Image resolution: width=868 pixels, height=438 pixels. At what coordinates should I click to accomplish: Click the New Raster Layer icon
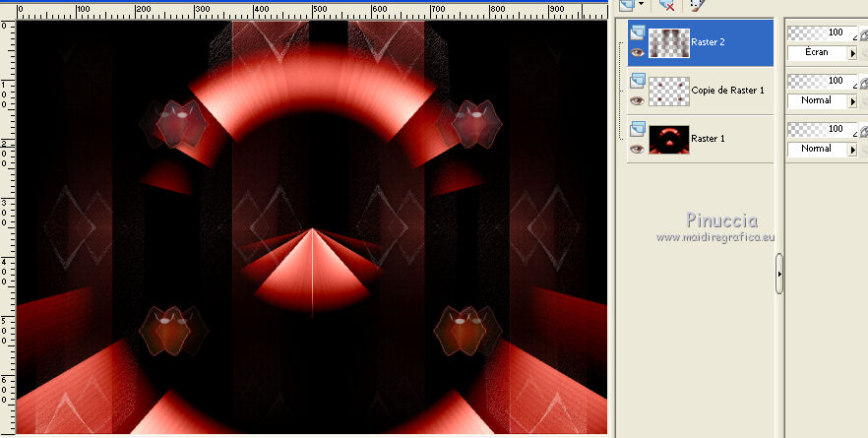(x=627, y=5)
